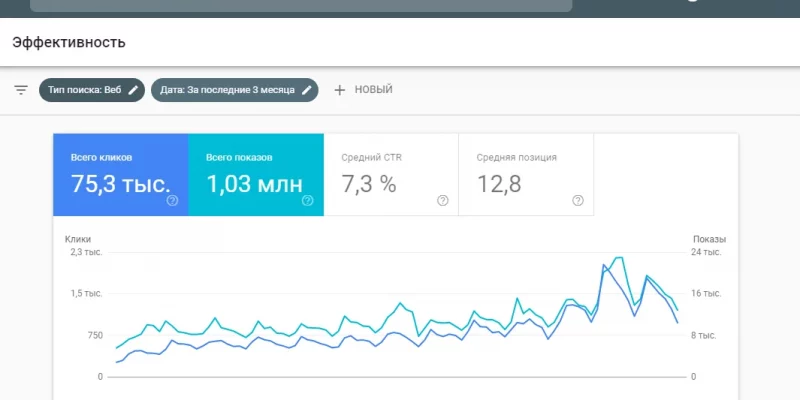
Task: Toggle the 'Всего кликов' metric card
Action: pos(121,175)
